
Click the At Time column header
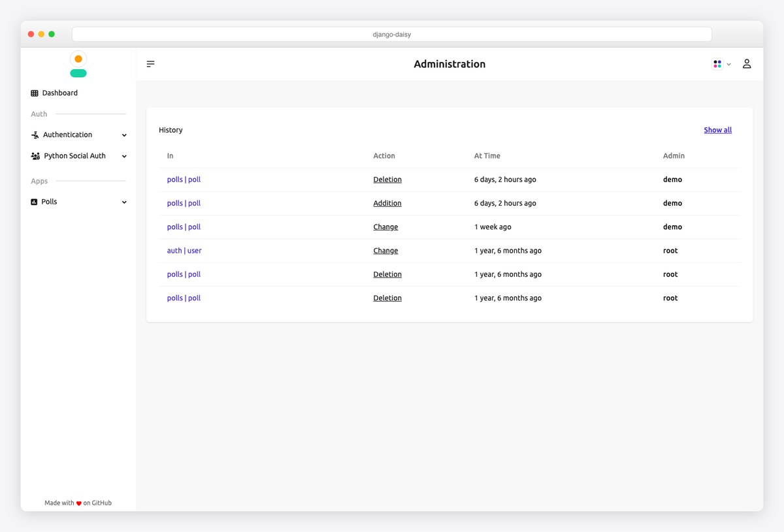[x=487, y=156]
